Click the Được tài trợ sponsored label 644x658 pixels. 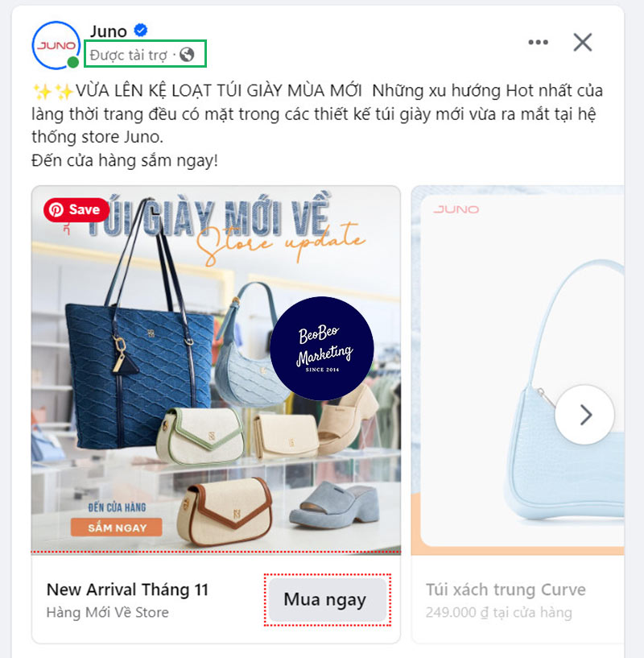pos(128,55)
